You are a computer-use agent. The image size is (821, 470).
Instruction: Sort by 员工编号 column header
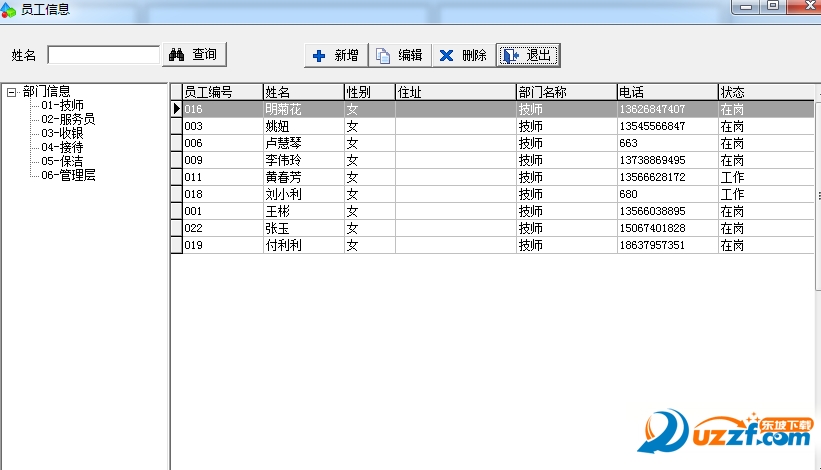pos(222,92)
